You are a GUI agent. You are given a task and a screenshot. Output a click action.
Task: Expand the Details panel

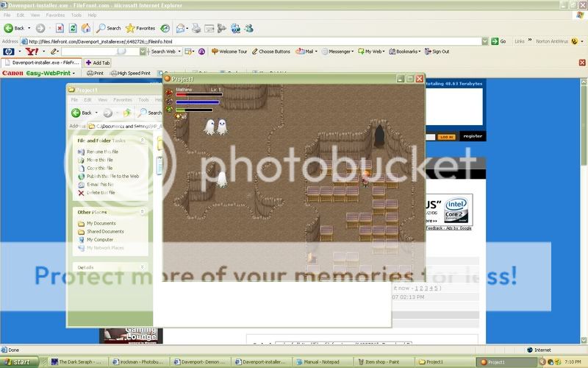pyautogui.click(x=143, y=267)
